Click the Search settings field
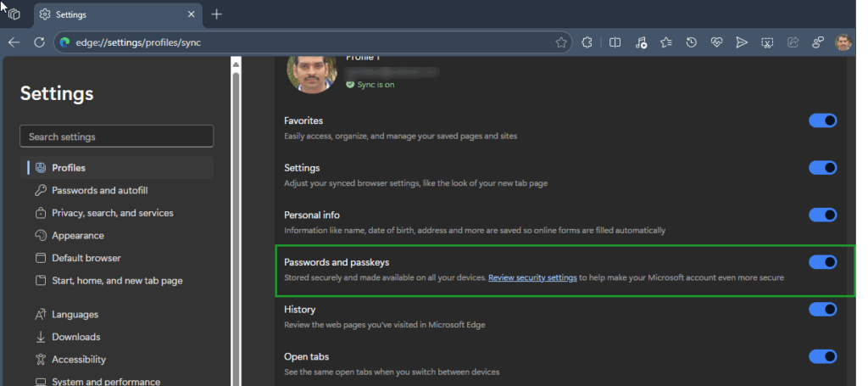Image resolution: width=868 pixels, height=386 pixels. [x=117, y=137]
